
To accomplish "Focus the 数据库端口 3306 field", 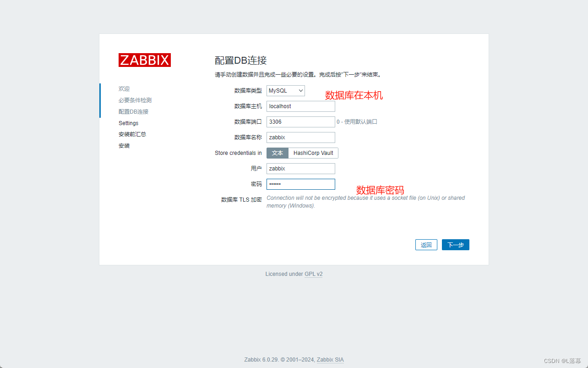I will (x=301, y=122).
